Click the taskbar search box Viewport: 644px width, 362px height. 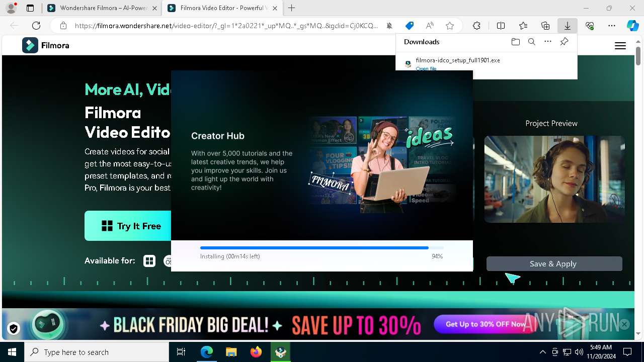click(97, 352)
